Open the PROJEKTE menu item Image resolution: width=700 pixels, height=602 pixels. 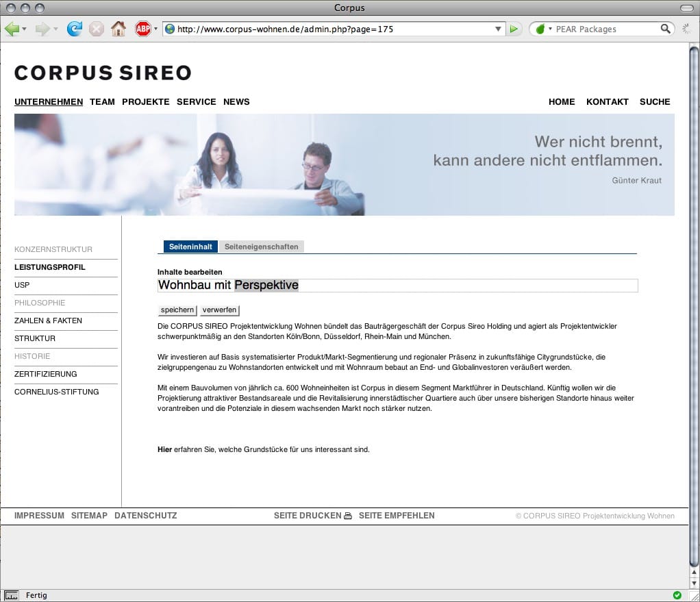[x=145, y=102]
